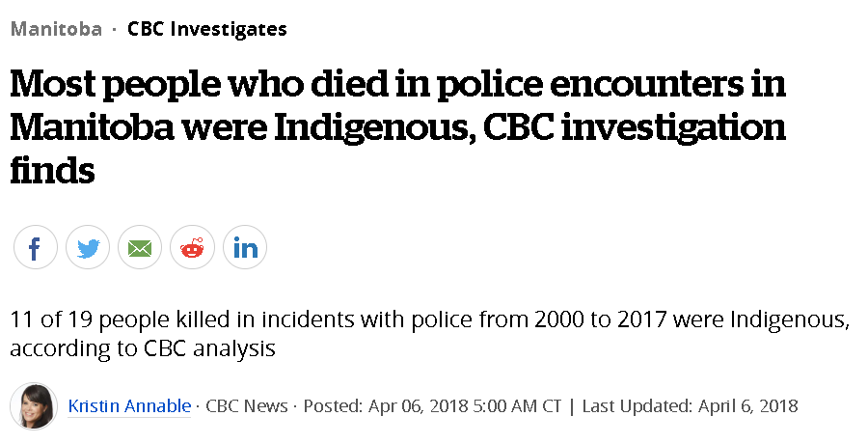Open the Manitoba section breadcrumb link
Screen dimensions: 868x444
coord(56,29)
